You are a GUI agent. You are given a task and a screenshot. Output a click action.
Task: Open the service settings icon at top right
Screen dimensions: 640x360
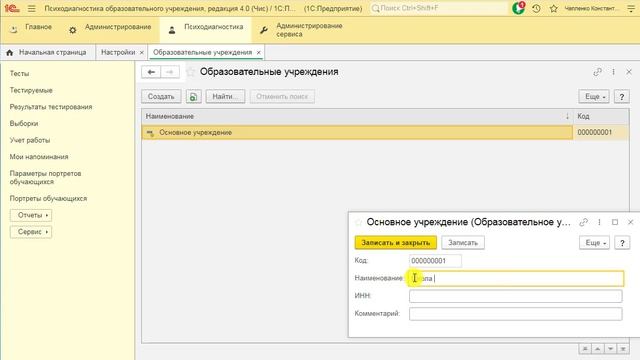[x=631, y=8]
